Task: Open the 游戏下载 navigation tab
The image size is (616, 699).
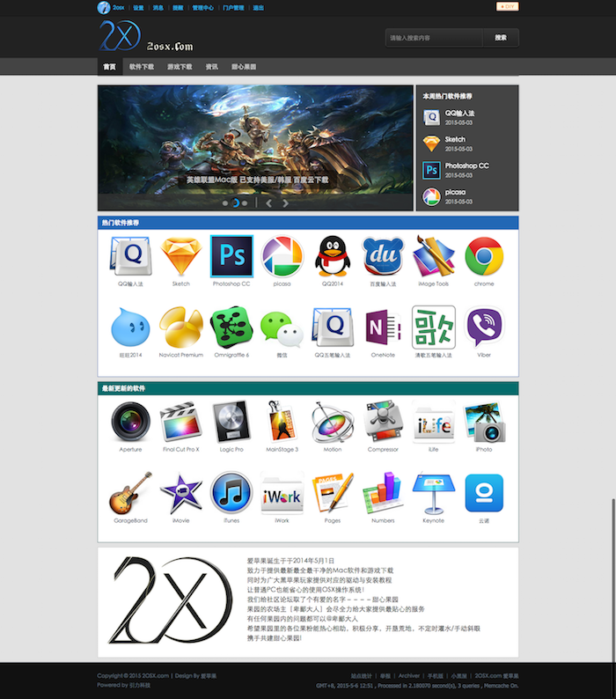Action: [180, 67]
